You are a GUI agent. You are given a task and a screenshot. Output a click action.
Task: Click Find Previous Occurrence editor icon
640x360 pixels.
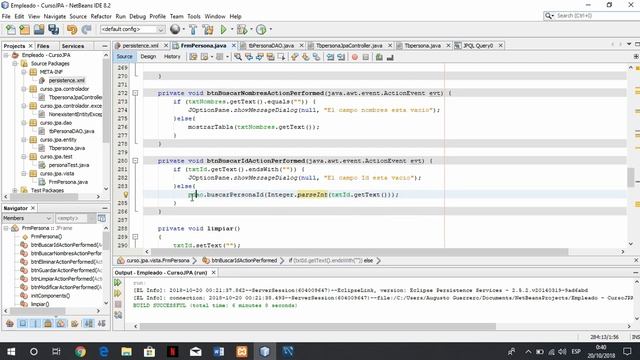pos(249,57)
